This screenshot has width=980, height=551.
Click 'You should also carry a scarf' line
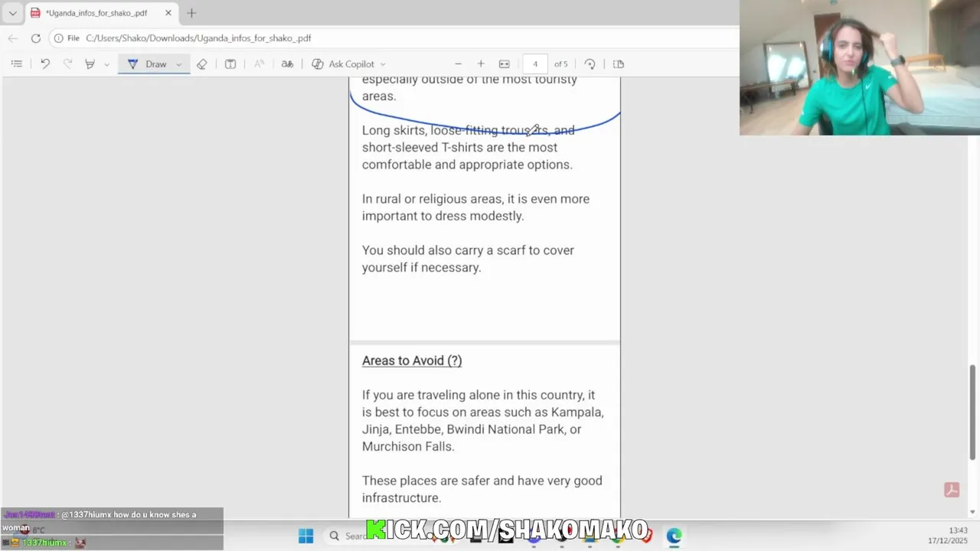[x=468, y=250]
